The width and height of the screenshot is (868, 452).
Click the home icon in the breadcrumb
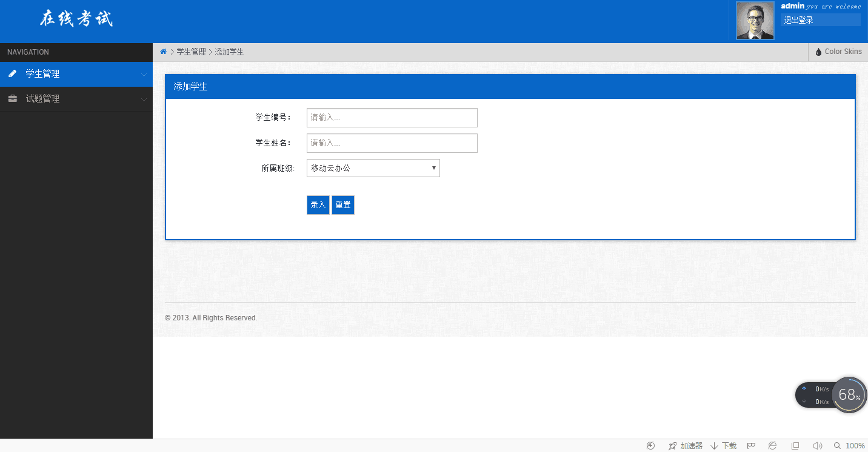point(163,52)
